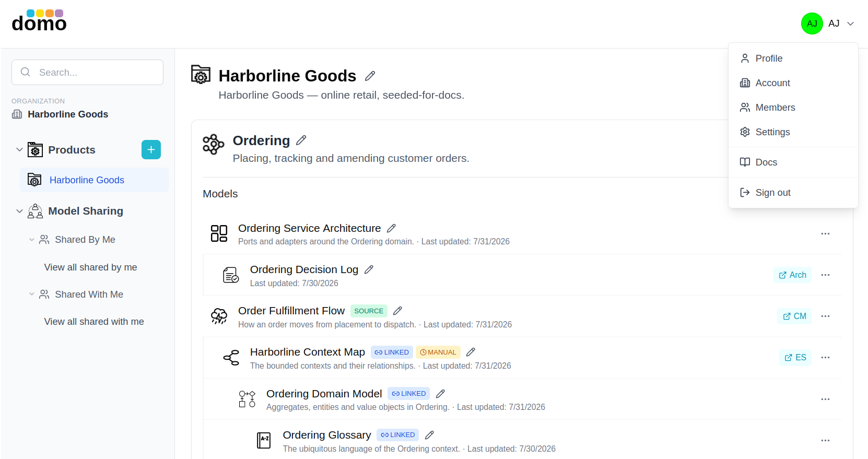Open the ES external link badge
Image resolution: width=868 pixels, height=459 pixels.
tap(795, 358)
